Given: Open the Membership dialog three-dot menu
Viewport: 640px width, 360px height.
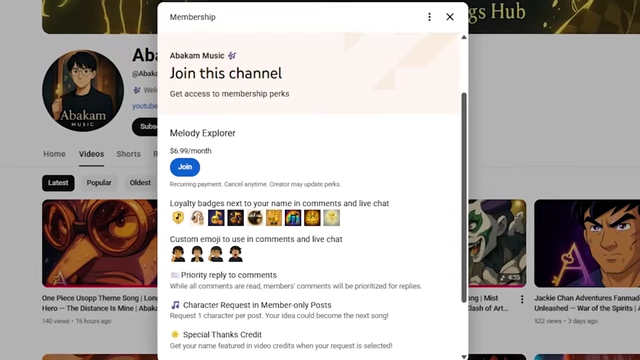Looking at the screenshot, I should coord(429,17).
